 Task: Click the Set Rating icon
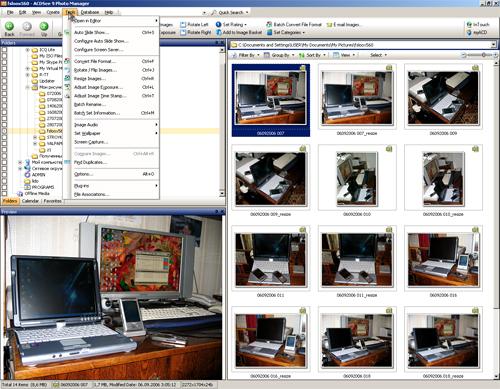tap(218, 24)
